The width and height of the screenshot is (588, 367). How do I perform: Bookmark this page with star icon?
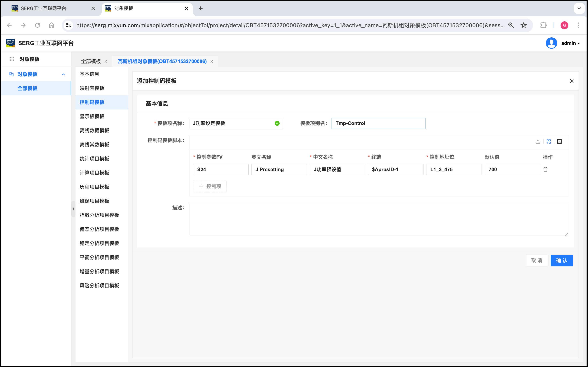coord(524,25)
